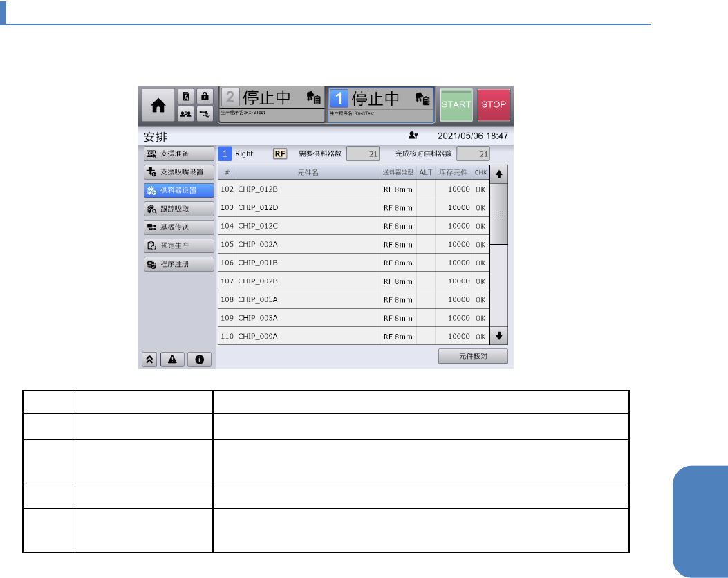Open the warning triangle alerts button

click(x=172, y=360)
